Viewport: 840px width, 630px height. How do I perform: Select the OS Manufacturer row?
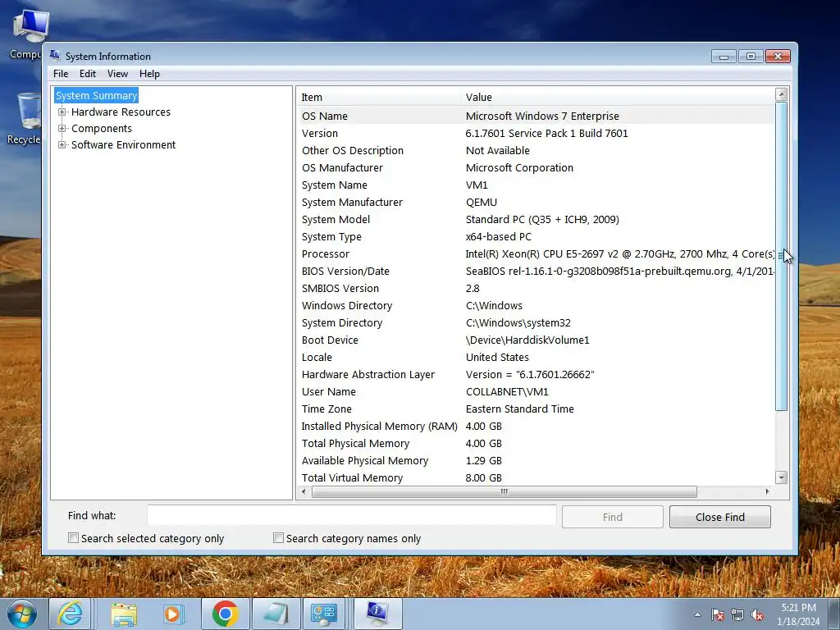point(536,167)
